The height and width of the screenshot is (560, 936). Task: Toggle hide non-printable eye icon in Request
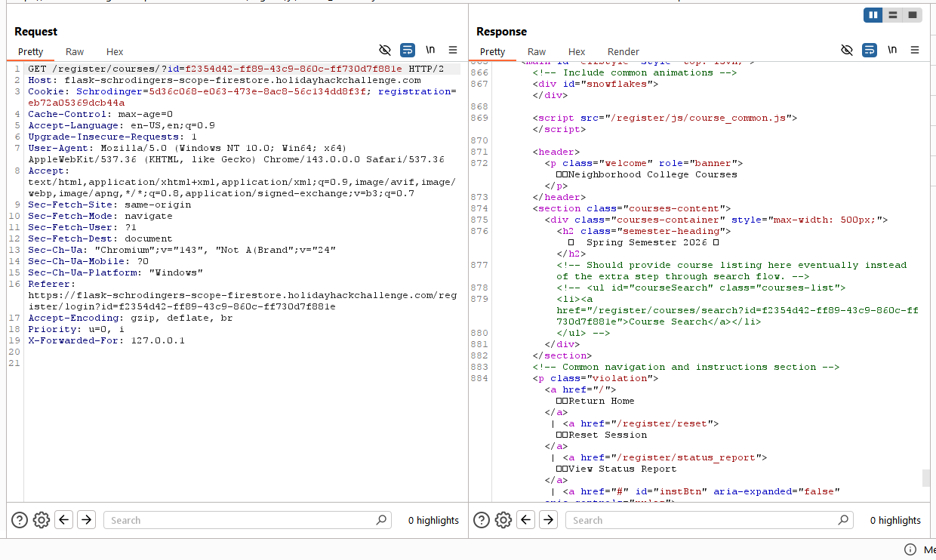pyautogui.click(x=385, y=50)
